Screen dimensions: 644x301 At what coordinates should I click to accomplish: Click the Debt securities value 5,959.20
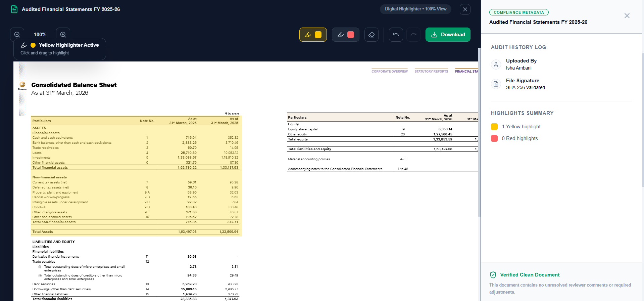coord(189,284)
